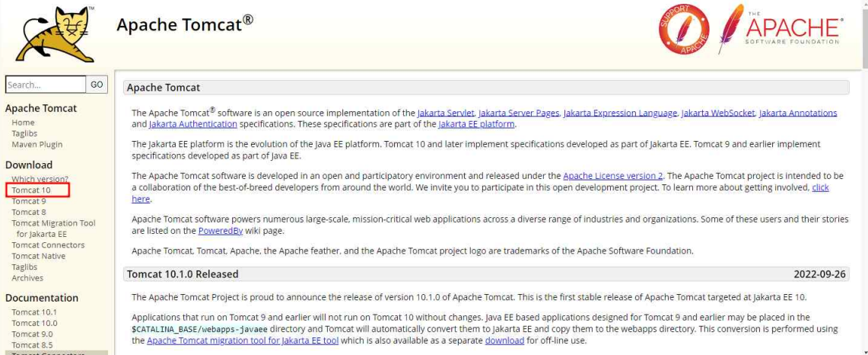Open the Maven Plugin link

click(x=37, y=145)
